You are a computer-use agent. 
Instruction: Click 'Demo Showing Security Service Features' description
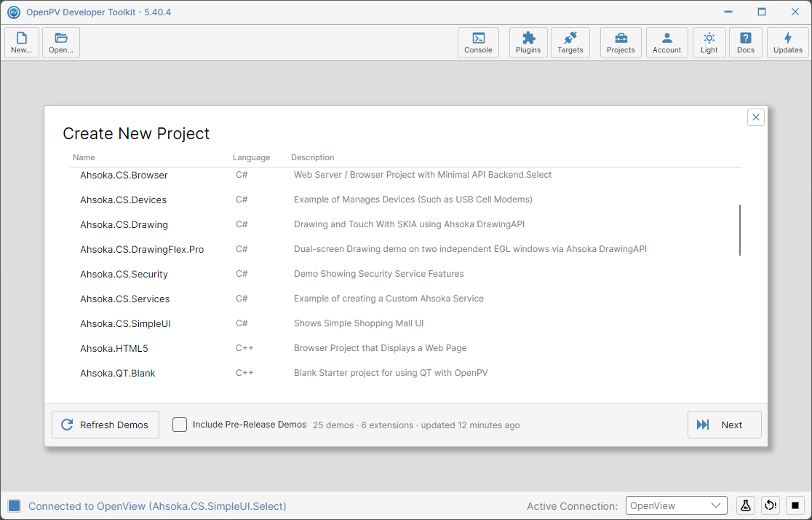[x=378, y=274]
